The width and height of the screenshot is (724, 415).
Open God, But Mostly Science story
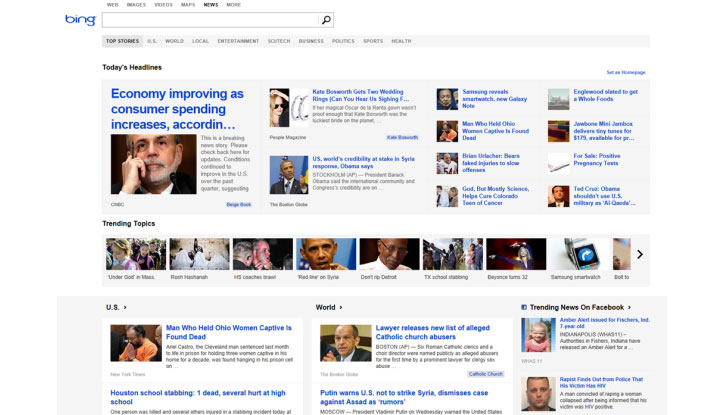click(x=495, y=196)
